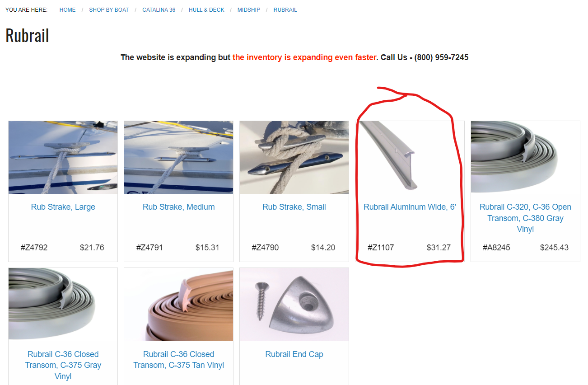The height and width of the screenshot is (385, 588).
Task: View the Rubrail Aluminum Wide product image
Action: [x=410, y=157]
